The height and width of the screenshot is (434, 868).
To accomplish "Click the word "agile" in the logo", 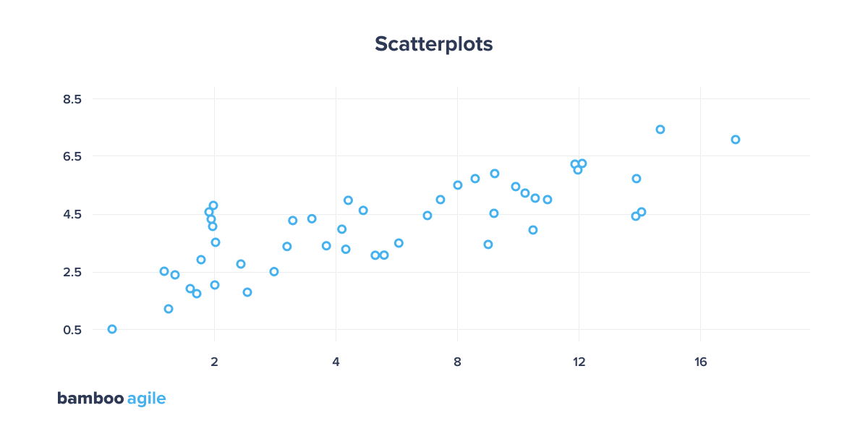I will [x=146, y=399].
